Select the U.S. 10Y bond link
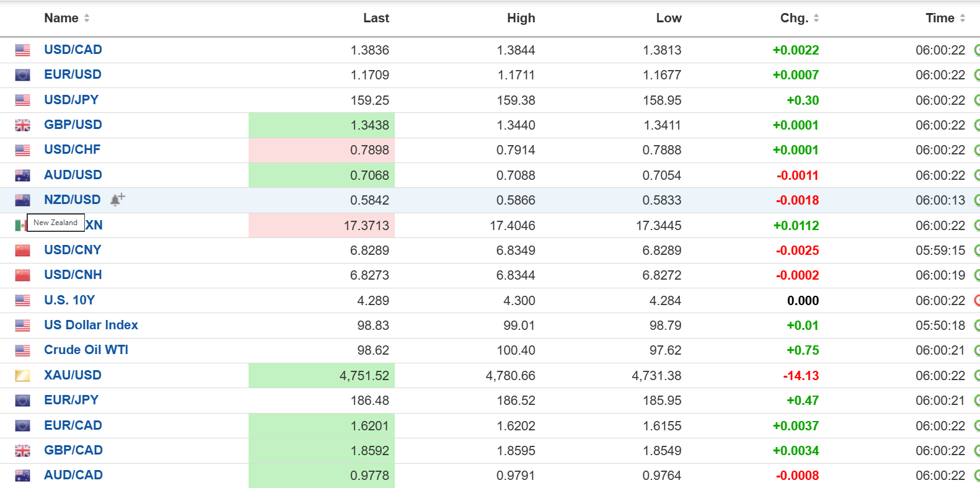Screen dimensions: 980x488 pos(69,300)
